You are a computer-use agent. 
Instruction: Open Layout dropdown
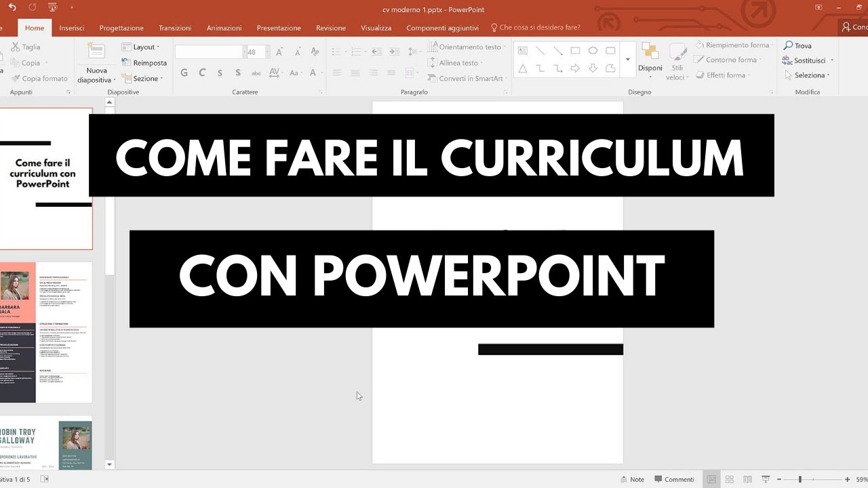point(141,47)
